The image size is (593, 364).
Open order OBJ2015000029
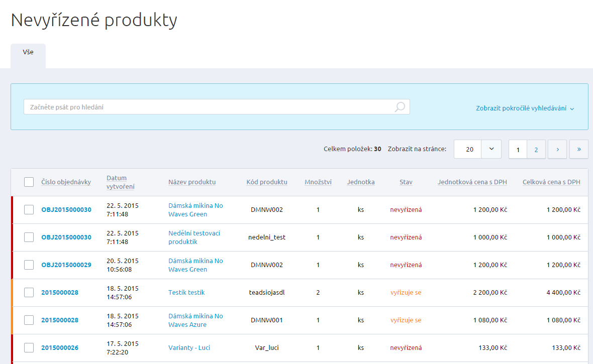[66, 265]
